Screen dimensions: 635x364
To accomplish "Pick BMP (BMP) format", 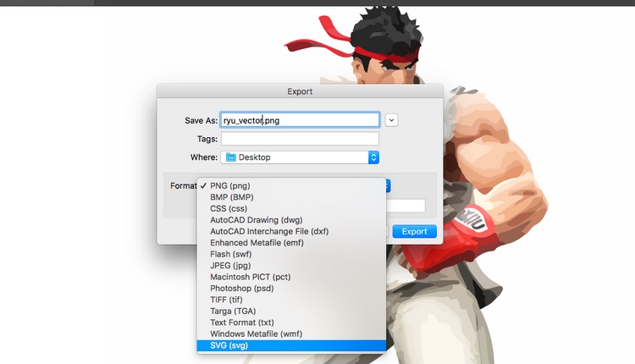I will [291, 197].
